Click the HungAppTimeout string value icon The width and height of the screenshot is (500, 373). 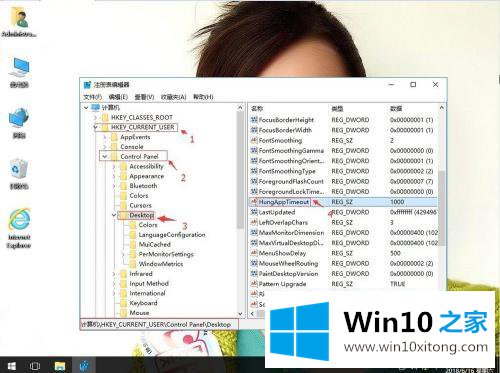tap(254, 202)
